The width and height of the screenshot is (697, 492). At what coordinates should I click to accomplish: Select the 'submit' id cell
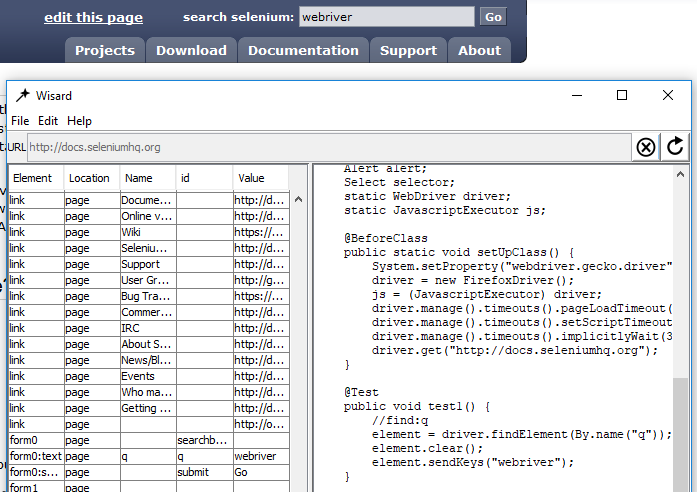point(204,472)
